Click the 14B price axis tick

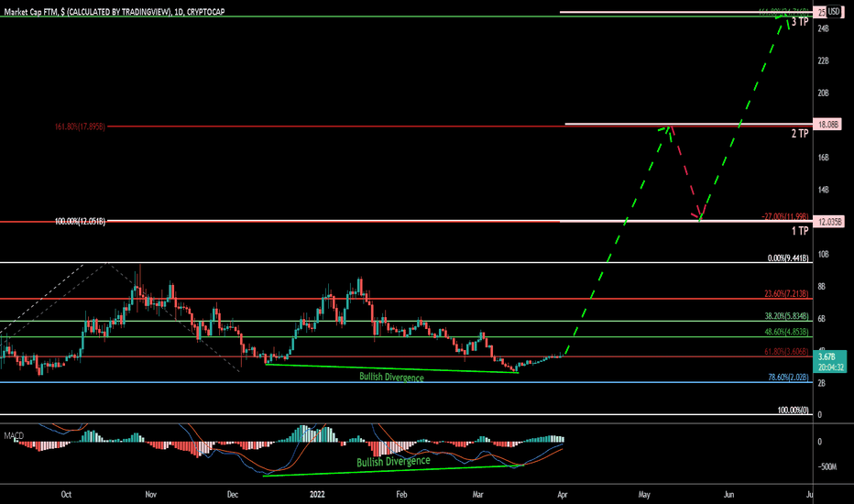click(x=823, y=190)
